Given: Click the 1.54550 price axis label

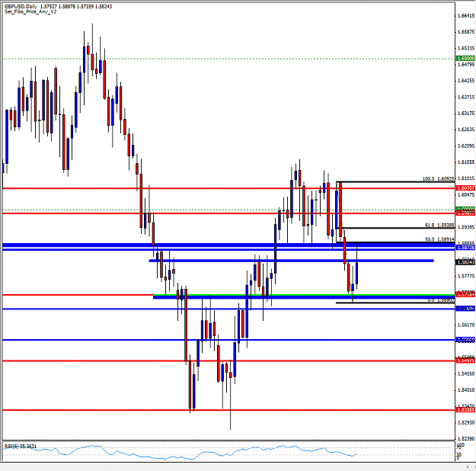Looking at the screenshot, I should pos(466,373).
